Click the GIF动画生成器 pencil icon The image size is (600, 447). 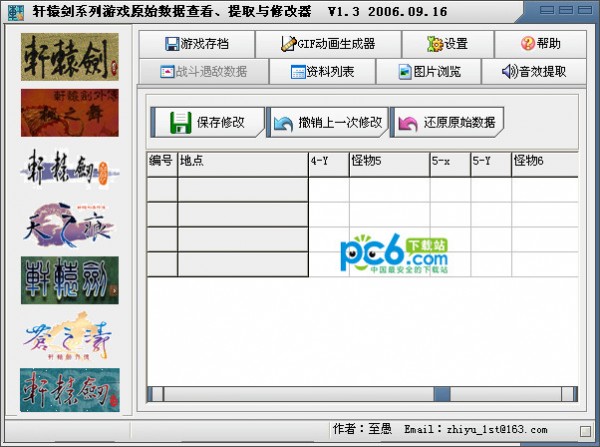click(x=289, y=44)
